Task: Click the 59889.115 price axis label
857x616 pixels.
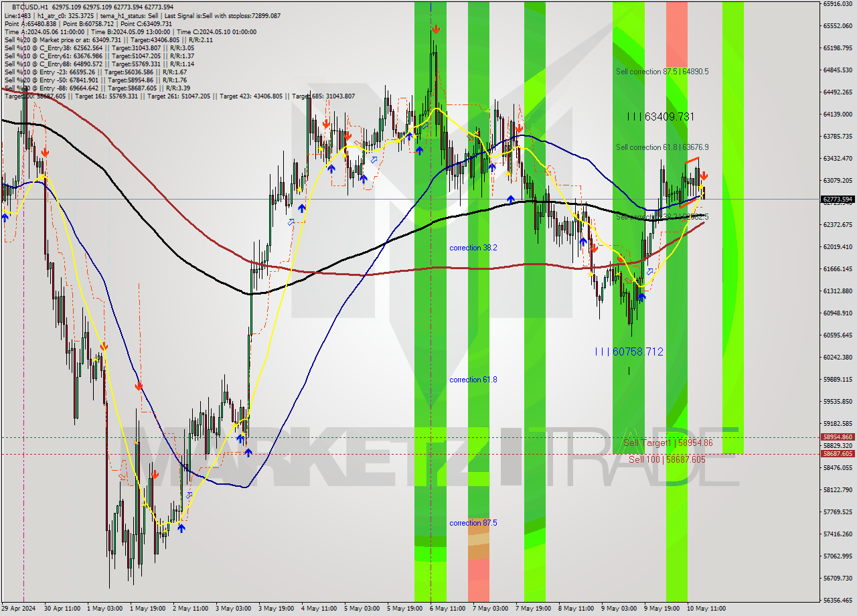Action: 838,380
